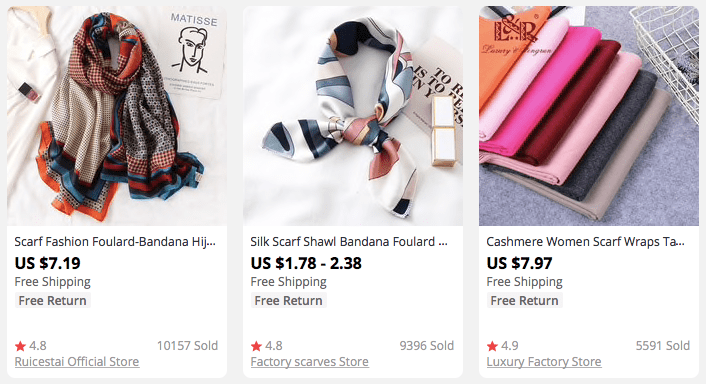Click the US $1.78 - 2.38 price range

click(x=306, y=263)
